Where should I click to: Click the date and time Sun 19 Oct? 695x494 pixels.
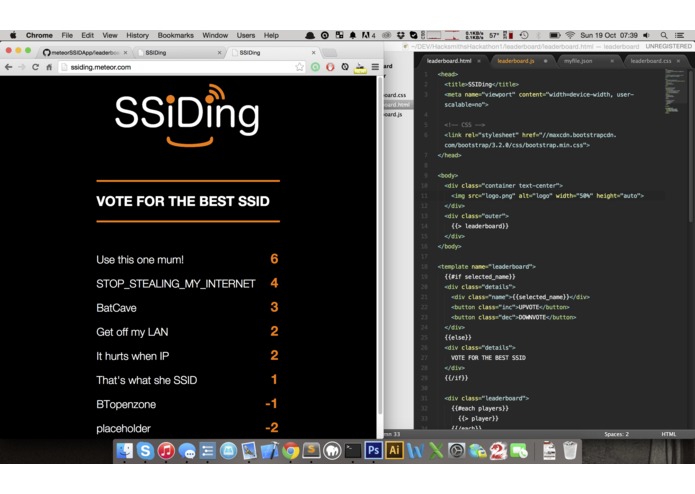point(609,35)
